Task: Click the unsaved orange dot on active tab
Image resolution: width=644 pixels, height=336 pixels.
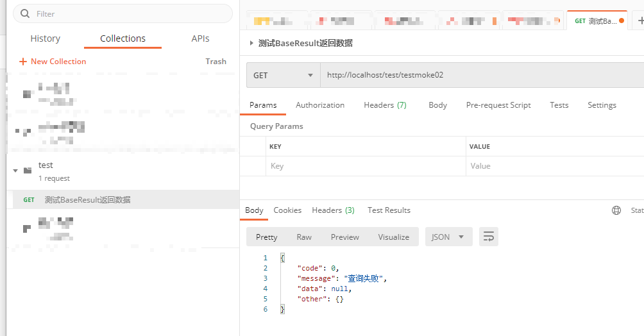Action: 622,21
